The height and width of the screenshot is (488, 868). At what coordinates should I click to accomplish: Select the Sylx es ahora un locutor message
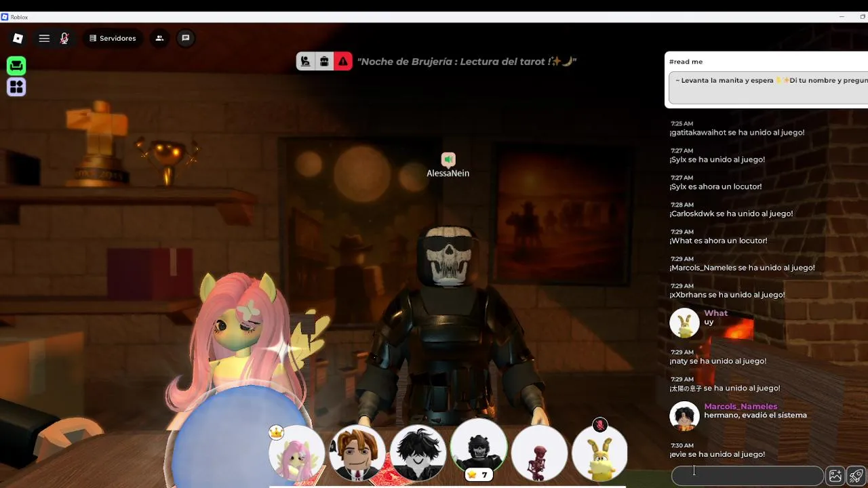coord(715,187)
